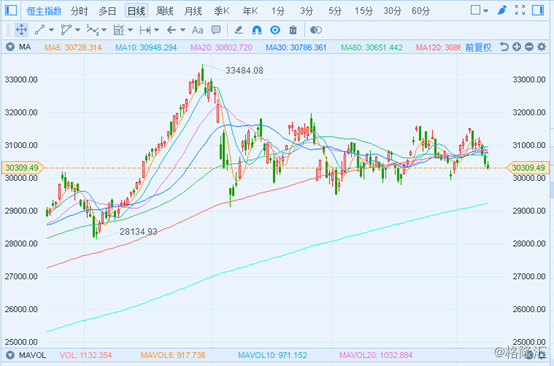Viewport: 554px width, 366px height.
Task: Click the MAVOL20 1032.884 value
Action: point(376,355)
